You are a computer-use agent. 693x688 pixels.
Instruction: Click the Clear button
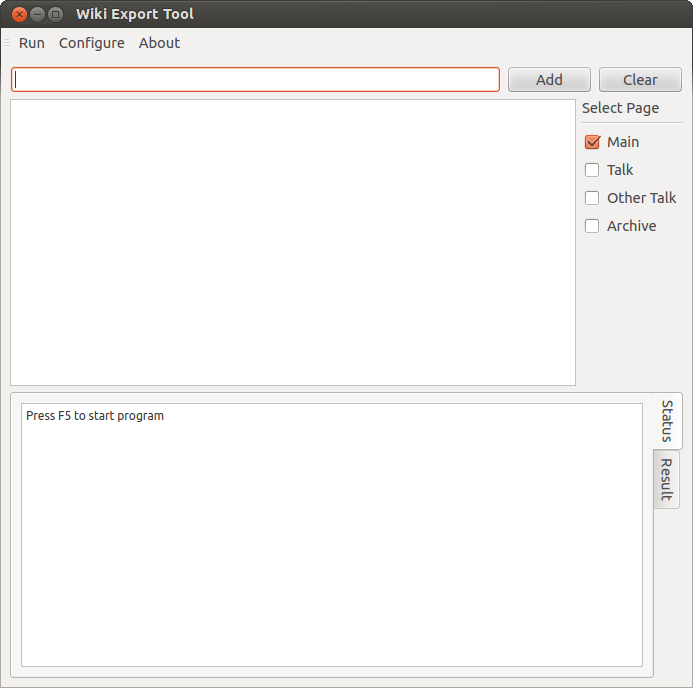[640, 80]
